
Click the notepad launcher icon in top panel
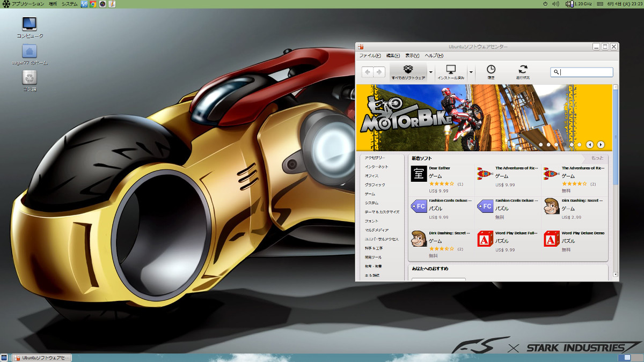pos(112,4)
